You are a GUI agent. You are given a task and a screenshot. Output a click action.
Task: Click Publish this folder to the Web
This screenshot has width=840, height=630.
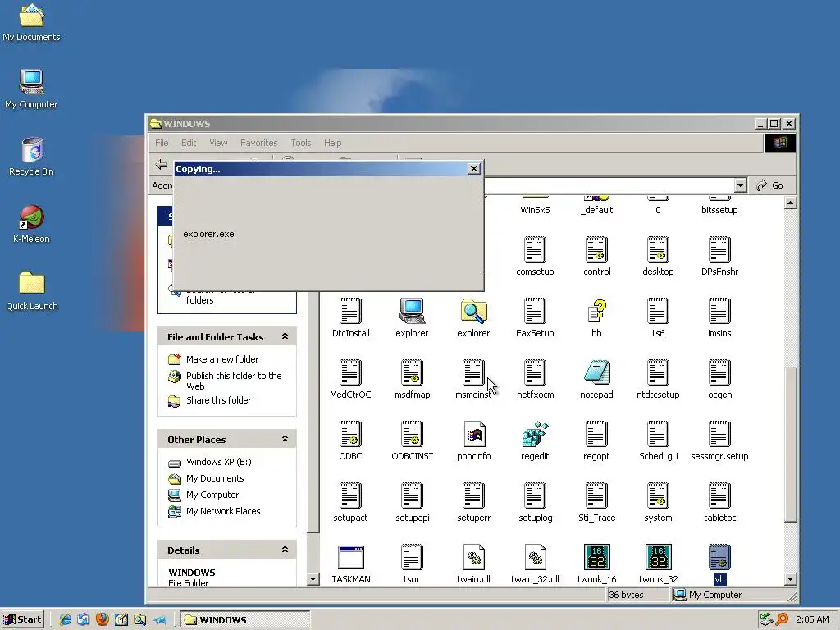point(234,381)
